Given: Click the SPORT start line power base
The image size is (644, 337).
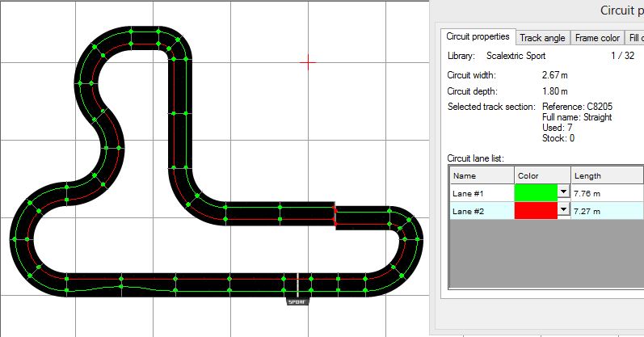Looking at the screenshot, I should 298,301.
